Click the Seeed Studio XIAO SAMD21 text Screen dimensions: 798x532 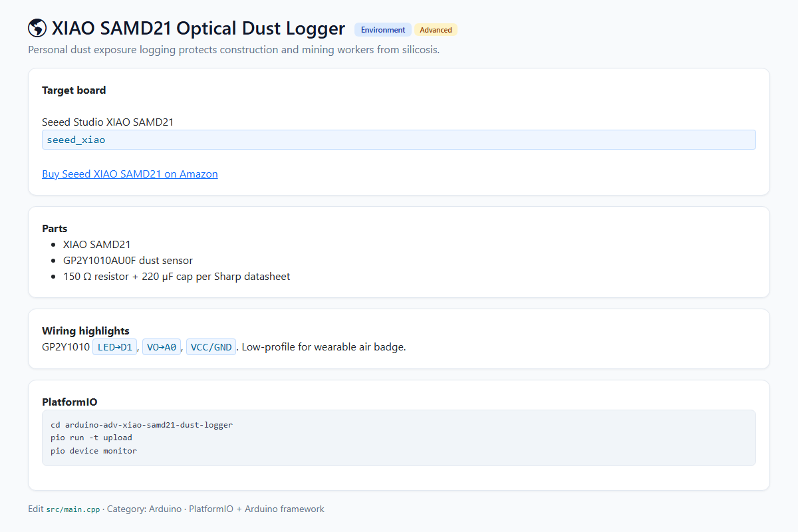pos(108,122)
